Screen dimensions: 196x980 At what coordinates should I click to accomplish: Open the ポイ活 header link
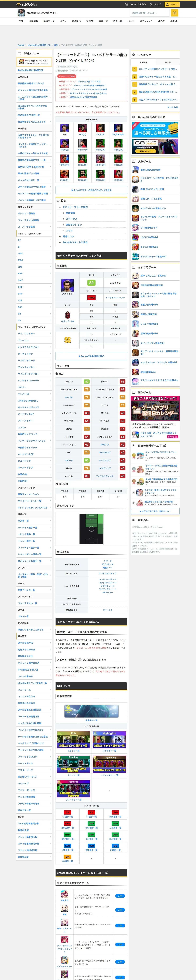tap(156, 4)
